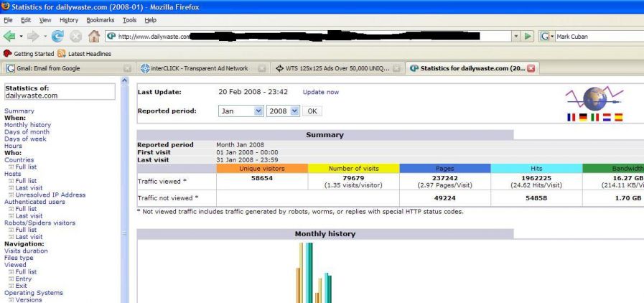
Task: Open the Home page icon
Action: coord(94,37)
